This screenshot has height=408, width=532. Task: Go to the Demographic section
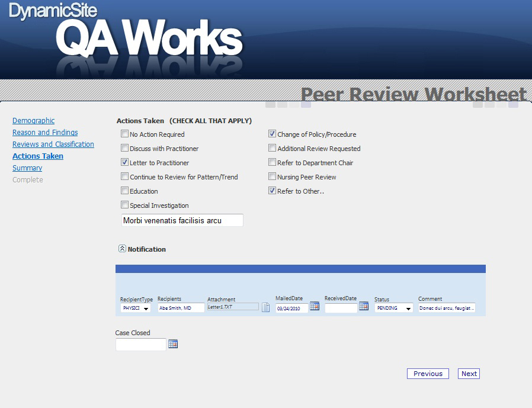tap(33, 121)
